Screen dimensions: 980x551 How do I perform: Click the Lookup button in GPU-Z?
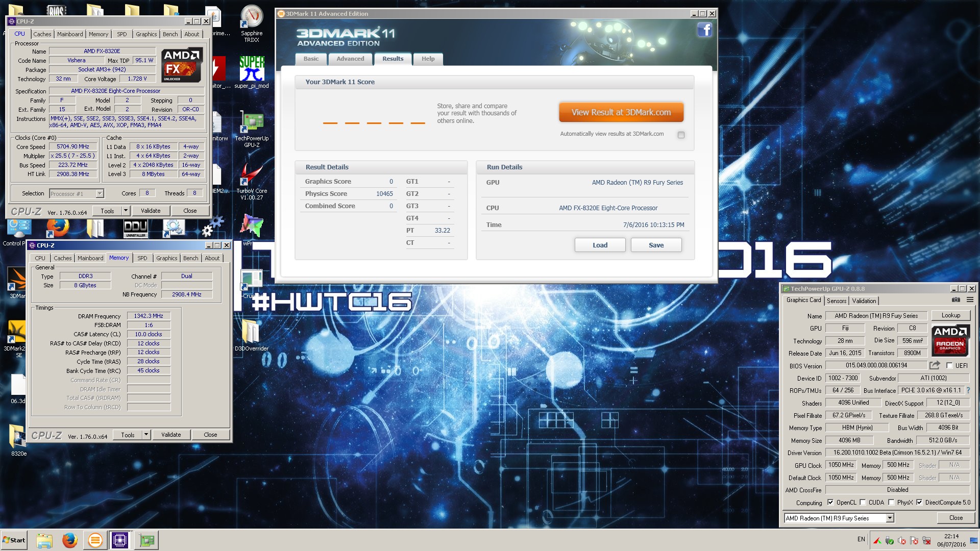click(x=950, y=315)
